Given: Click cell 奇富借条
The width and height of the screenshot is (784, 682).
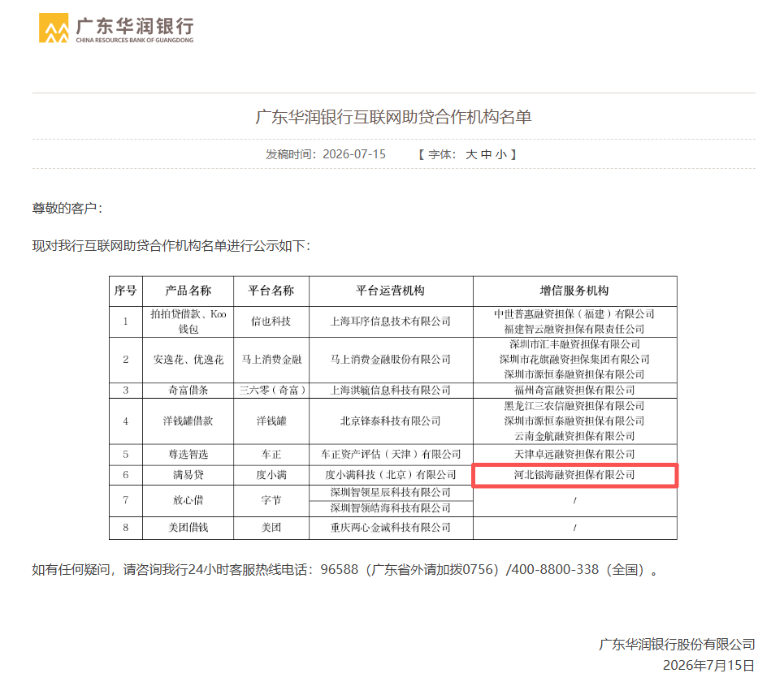Looking at the screenshot, I should 188,391.
